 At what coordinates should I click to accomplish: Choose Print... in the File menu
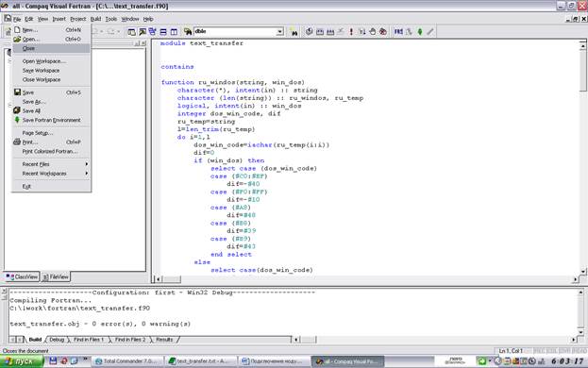click(51, 142)
